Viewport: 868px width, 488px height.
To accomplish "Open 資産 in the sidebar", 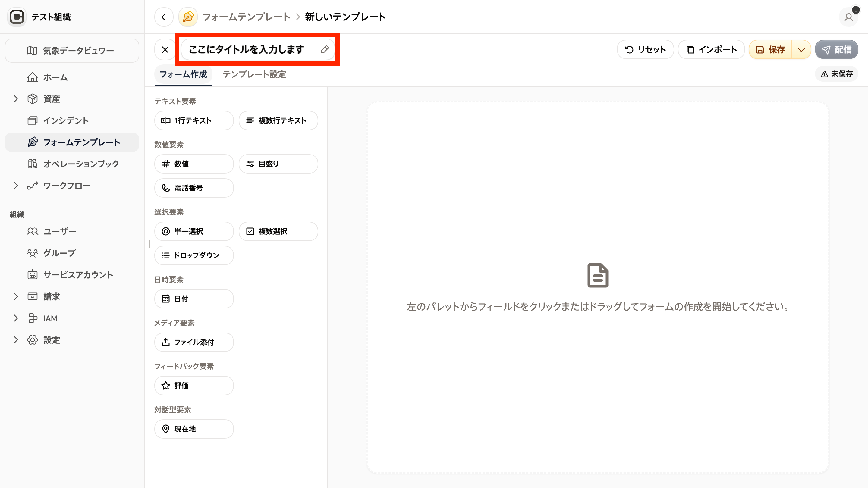I will click(52, 99).
